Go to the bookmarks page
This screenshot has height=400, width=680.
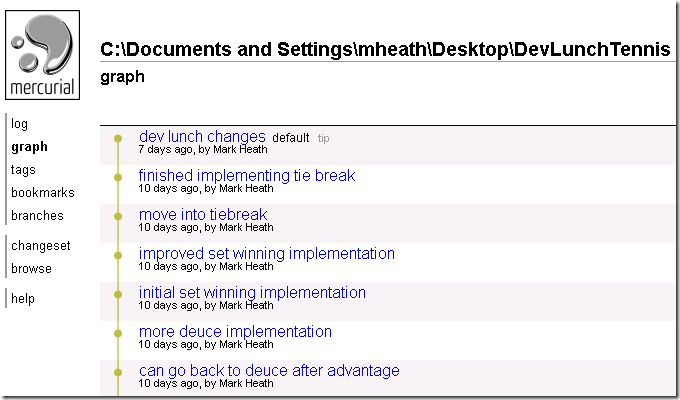[x=43, y=193]
